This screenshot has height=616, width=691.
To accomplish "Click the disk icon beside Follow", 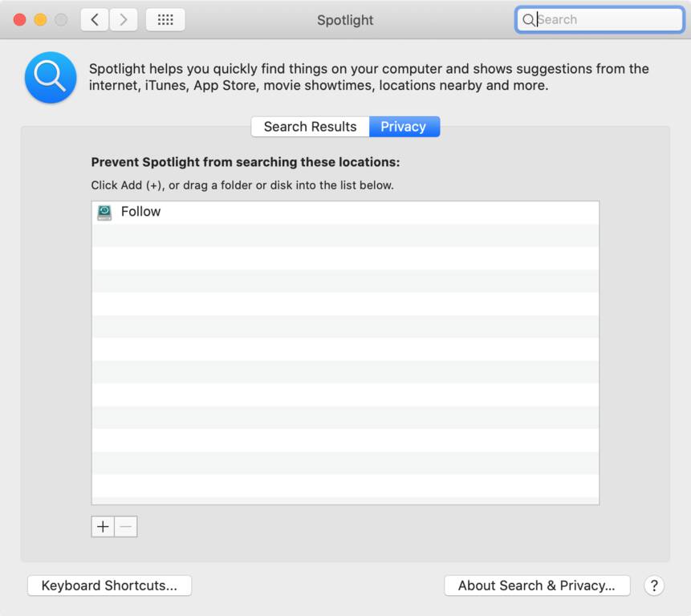I will coord(104,213).
